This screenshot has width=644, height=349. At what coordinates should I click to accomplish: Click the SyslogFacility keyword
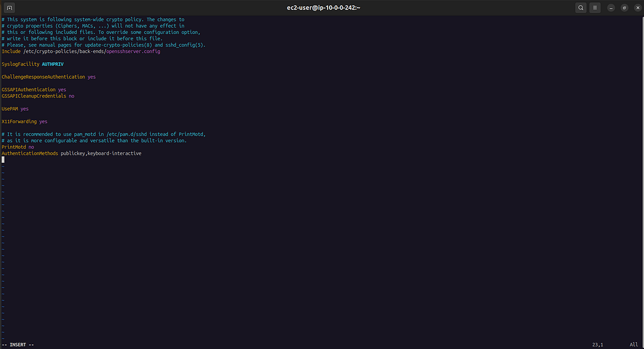(21, 64)
